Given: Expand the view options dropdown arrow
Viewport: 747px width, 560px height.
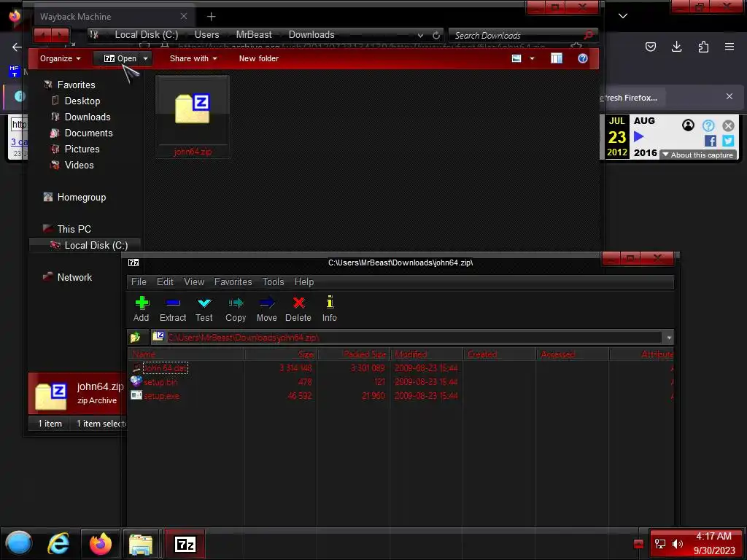Looking at the screenshot, I should (532, 58).
